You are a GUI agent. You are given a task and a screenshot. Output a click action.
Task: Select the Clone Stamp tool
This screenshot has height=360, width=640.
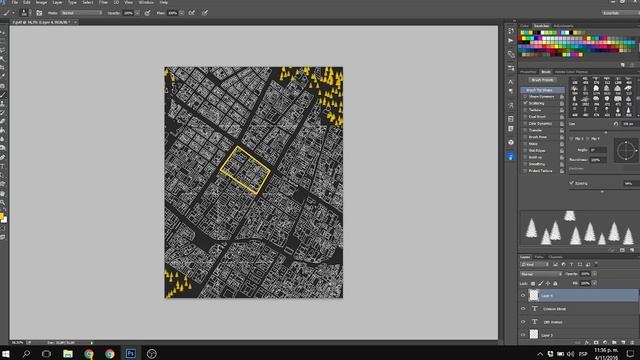[x=3, y=104]
